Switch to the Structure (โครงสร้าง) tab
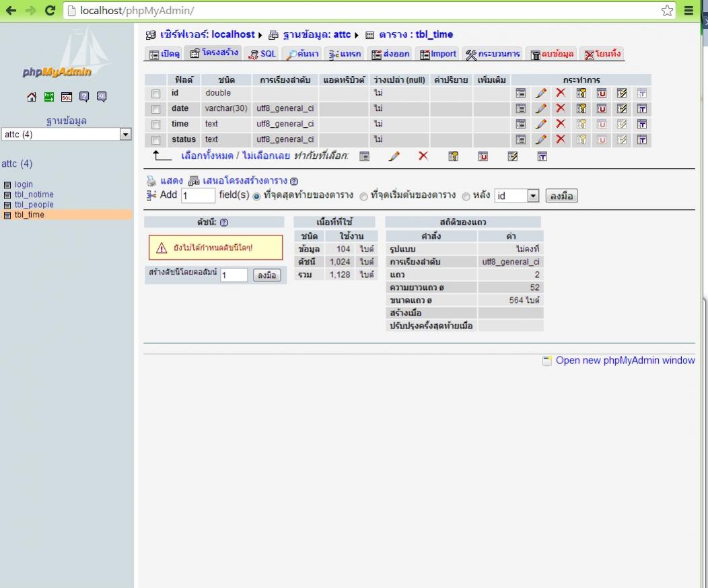Image resolution: width=708 pixels, height=588 pixels. [x=215, y=52]
